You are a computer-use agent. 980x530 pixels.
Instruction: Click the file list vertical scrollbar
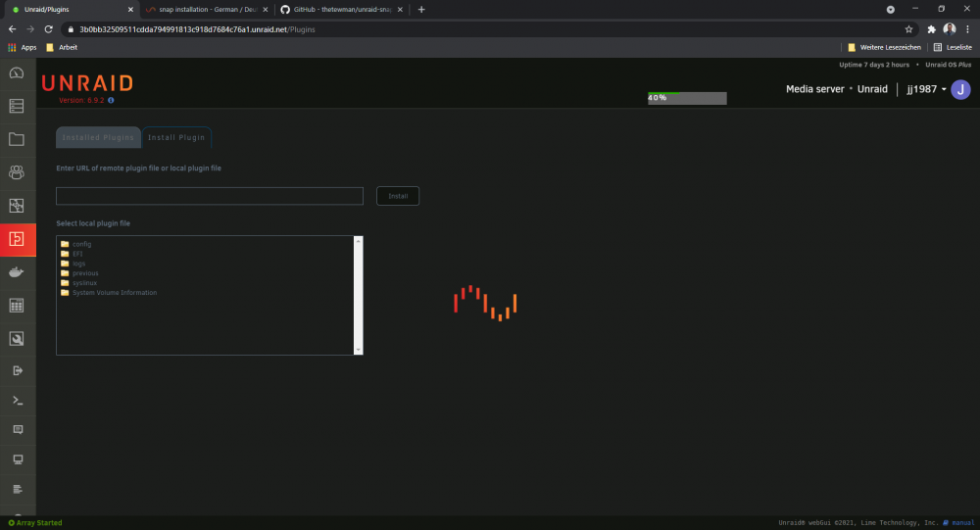click(358, 295)
